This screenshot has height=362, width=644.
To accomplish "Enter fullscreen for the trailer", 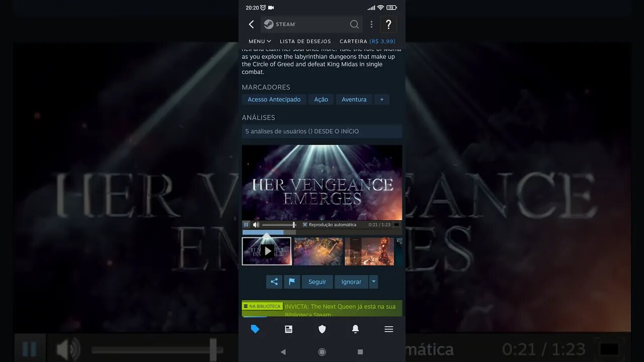I will pos(396,225).
